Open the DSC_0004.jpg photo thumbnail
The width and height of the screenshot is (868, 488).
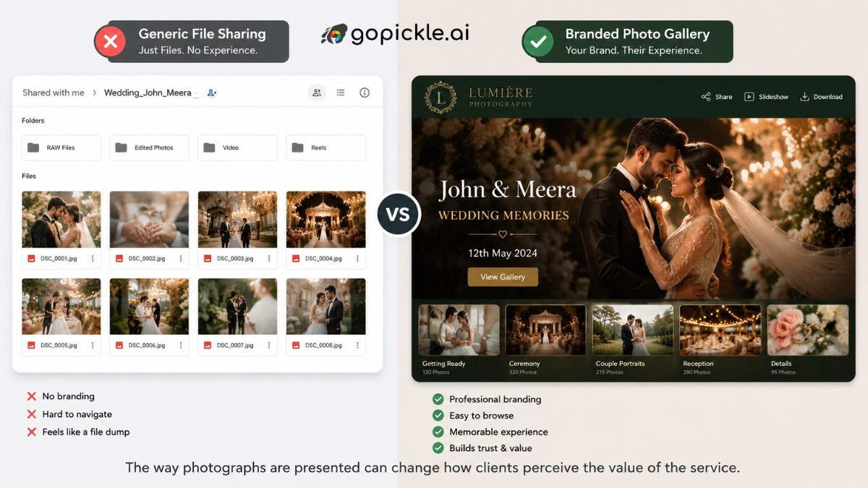click(x=325, y=220)
